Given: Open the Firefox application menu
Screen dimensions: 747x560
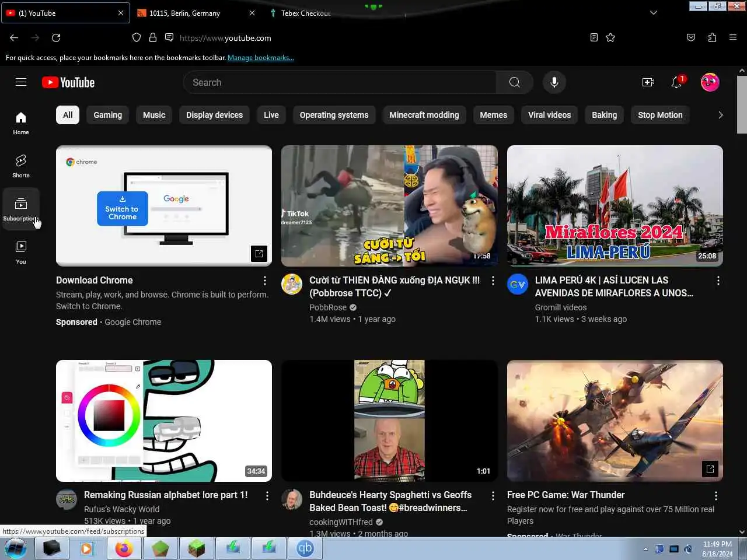Looking at the screenshot, I should pyautogui.click(x=733, y=38).
